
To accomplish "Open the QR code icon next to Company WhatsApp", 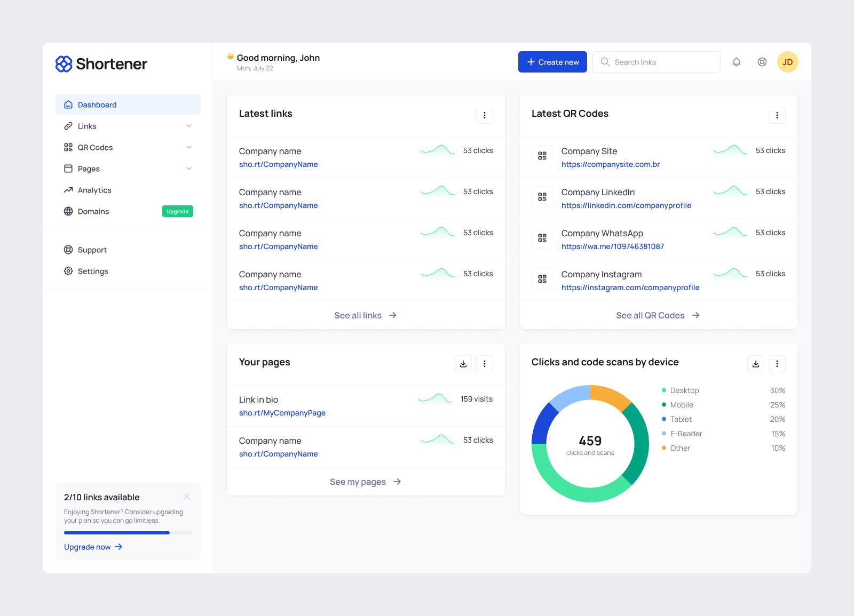I will [542, 238].
